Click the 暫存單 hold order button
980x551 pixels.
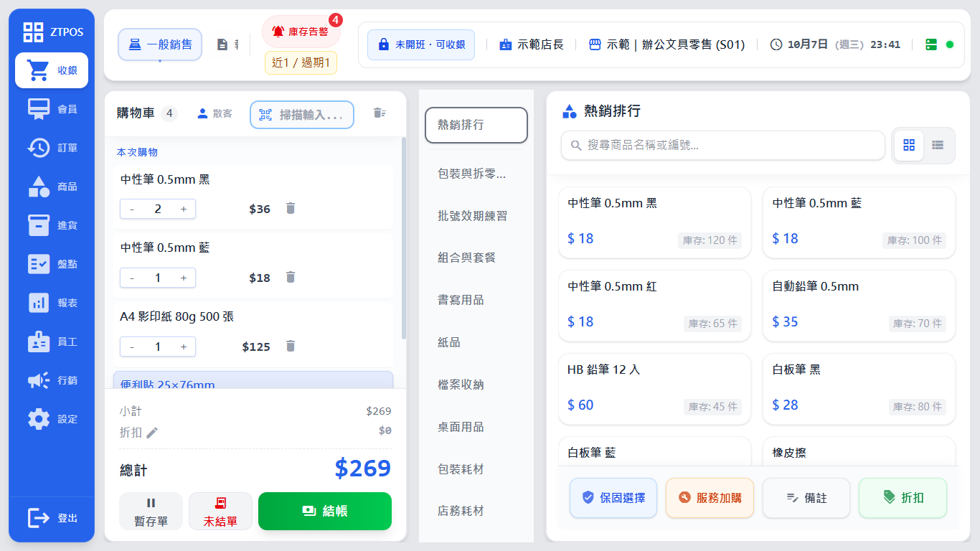151,511
